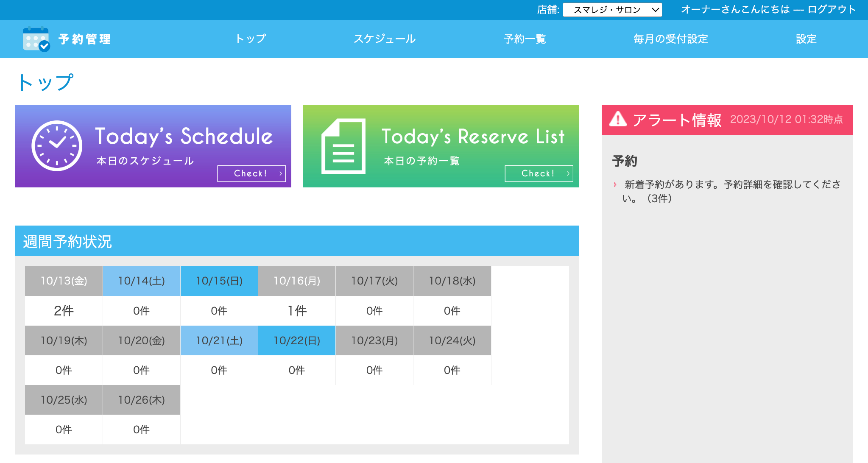Screen dimensions: 868x463
Task: Click the warning triangle alert icon
Action: [x=618, y=119]
